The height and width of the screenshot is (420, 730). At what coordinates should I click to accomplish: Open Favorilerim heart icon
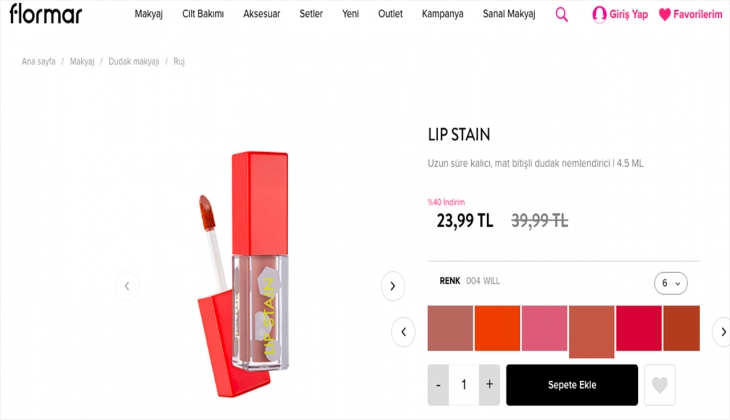665,14
